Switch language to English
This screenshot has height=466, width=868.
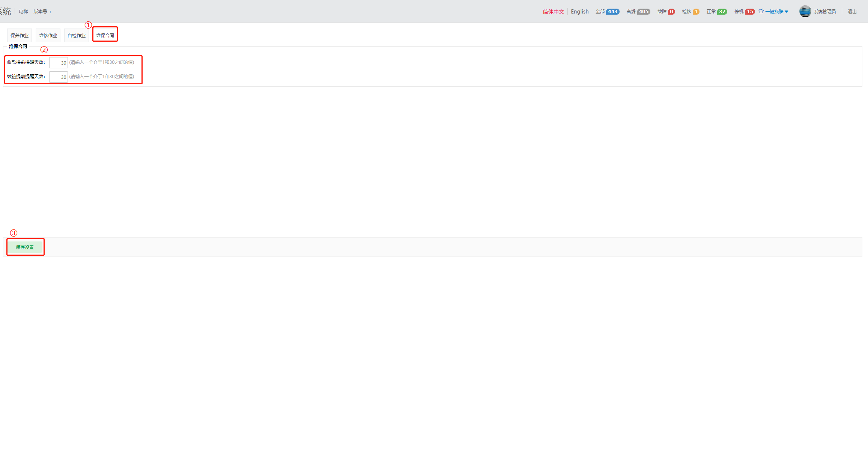point(579,12)
